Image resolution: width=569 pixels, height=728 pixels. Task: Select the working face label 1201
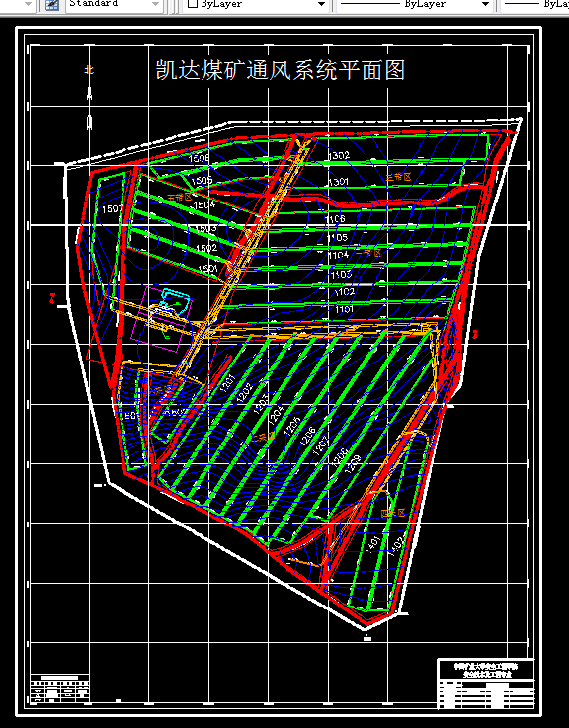coord(227,383)
